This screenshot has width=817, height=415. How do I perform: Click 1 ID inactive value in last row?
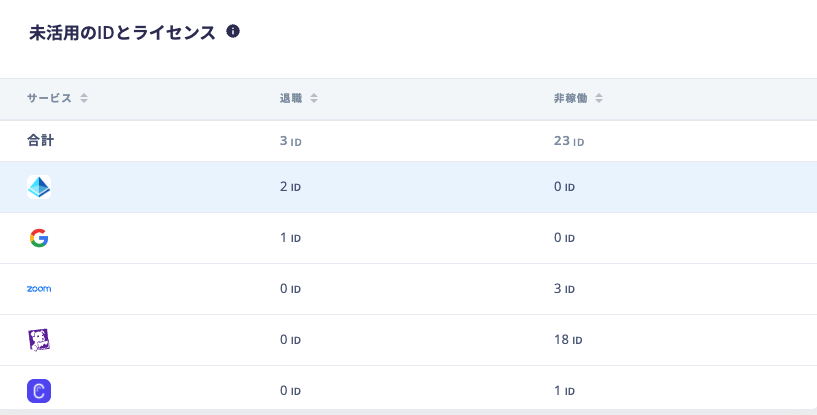pos(564,391)
